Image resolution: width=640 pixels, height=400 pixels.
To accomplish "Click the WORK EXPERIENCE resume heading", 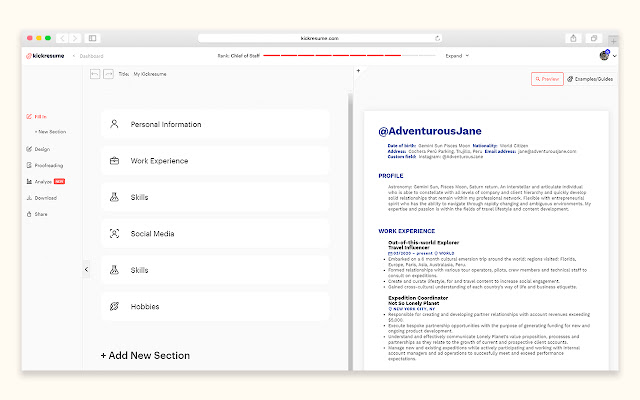I will point(407,231).
